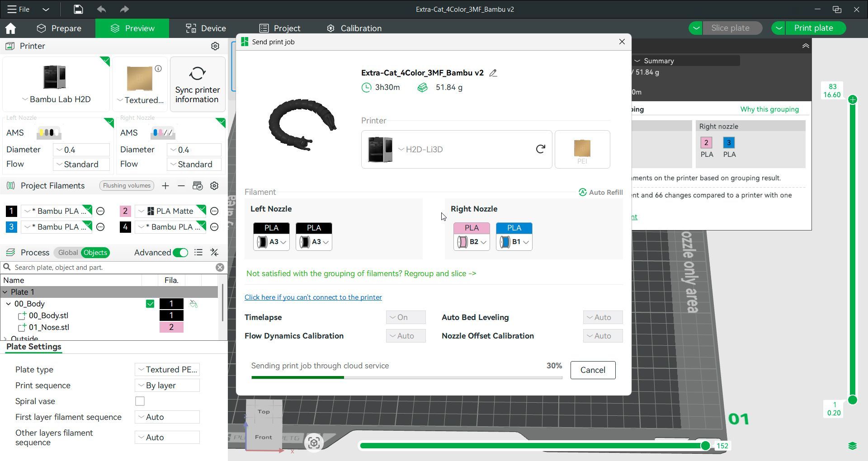The height and width of the screenshot is (461, 868).
Task: Remove a project filament with minus icon
Action: (x=181, y=186)
